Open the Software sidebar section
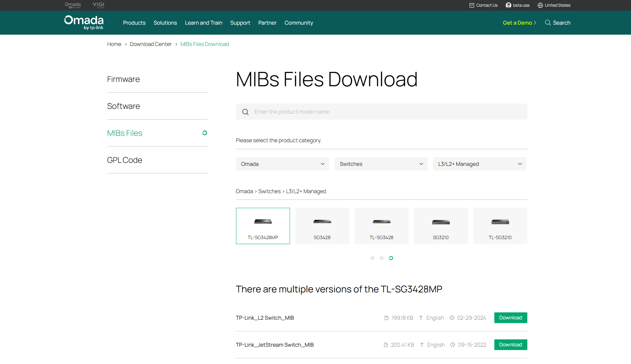 [x=157, y=106]
